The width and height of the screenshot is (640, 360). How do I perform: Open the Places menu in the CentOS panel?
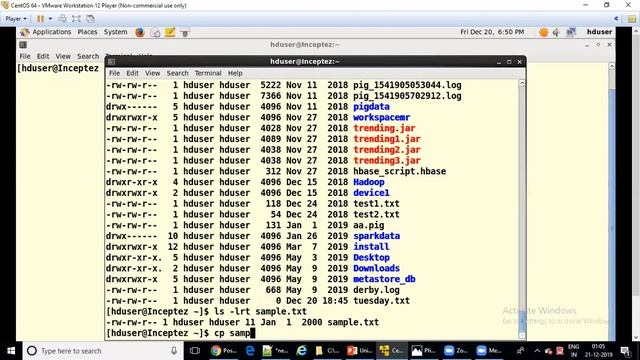click(x=87, y=32)
